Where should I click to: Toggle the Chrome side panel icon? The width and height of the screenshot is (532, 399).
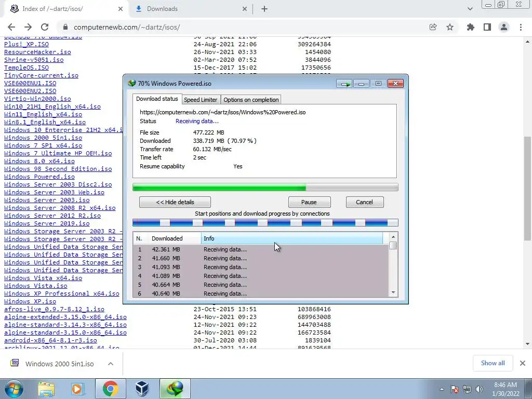pos(487,27)
